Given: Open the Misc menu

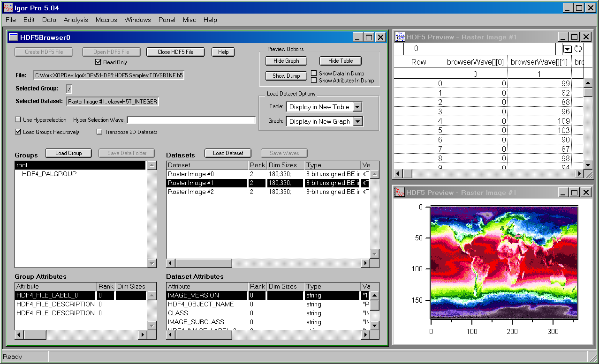Looking at the screenshot, I should tap(190, 20).
